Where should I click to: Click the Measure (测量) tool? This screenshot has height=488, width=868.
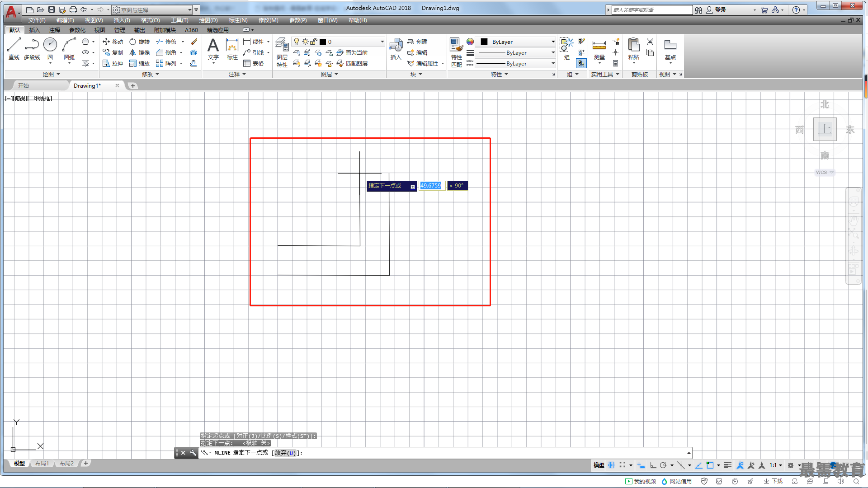pyautogui.click(x=599, y=49)
